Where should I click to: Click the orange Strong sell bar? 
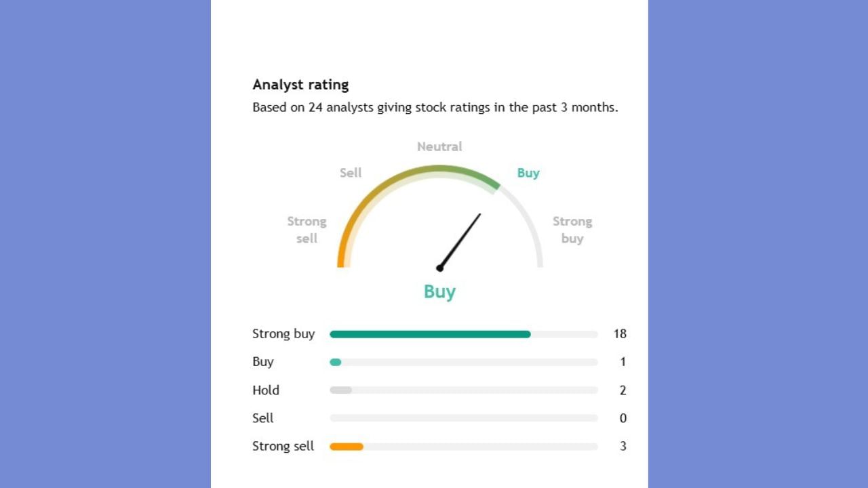click(347, 447)
